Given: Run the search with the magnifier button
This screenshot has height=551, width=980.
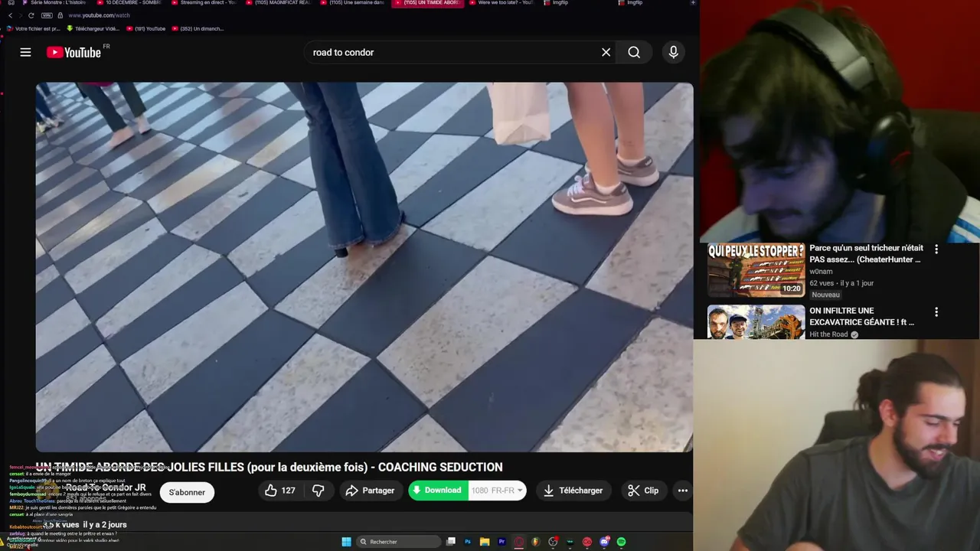Looking at the screenshot, I should point(634,52).
